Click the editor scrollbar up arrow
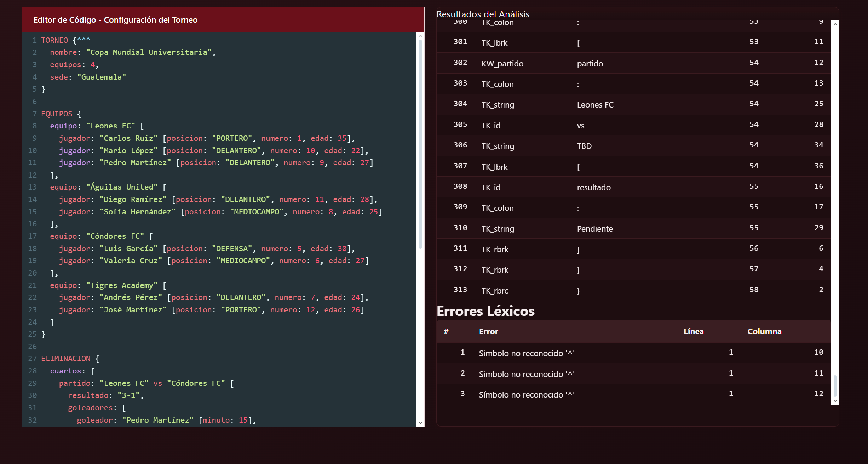Viewport: 868px width, 464px height. [420, 35]
